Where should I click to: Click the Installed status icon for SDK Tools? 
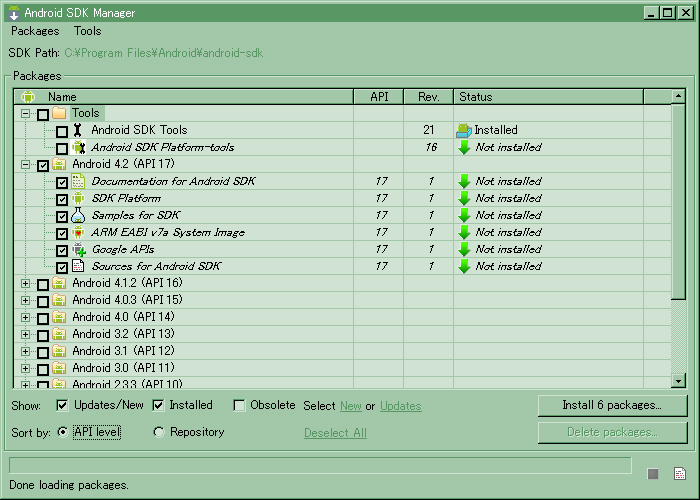coord(464,130)
